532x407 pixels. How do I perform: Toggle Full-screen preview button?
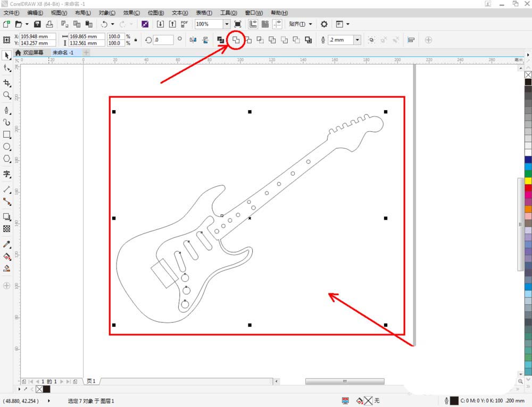238,24
